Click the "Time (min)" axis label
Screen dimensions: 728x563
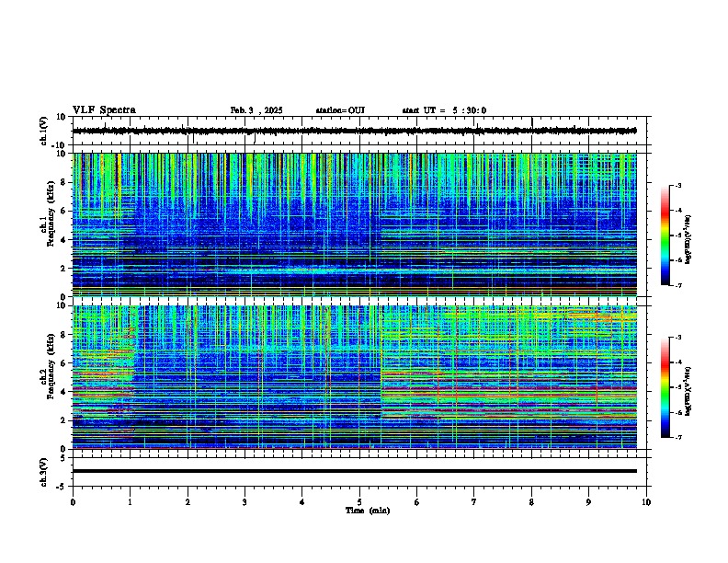[368, 511]
